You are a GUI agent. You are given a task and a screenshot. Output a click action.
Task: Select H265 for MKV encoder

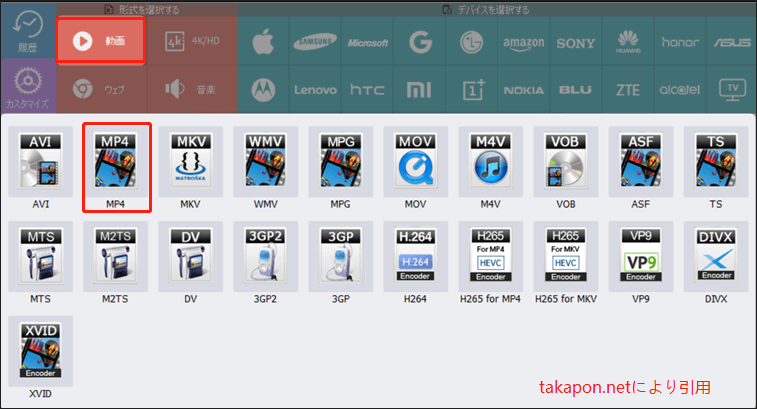(566, 256)
